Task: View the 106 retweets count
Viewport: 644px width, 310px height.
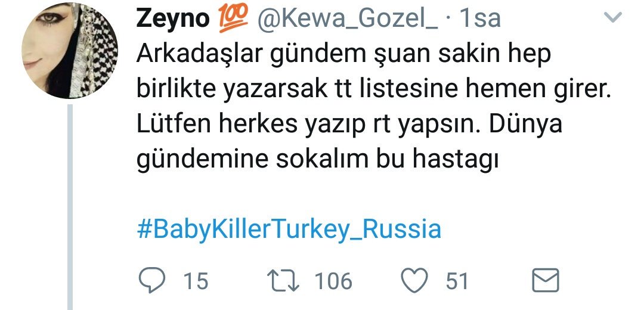Action: pyautogui.click(x=333, y=281)
